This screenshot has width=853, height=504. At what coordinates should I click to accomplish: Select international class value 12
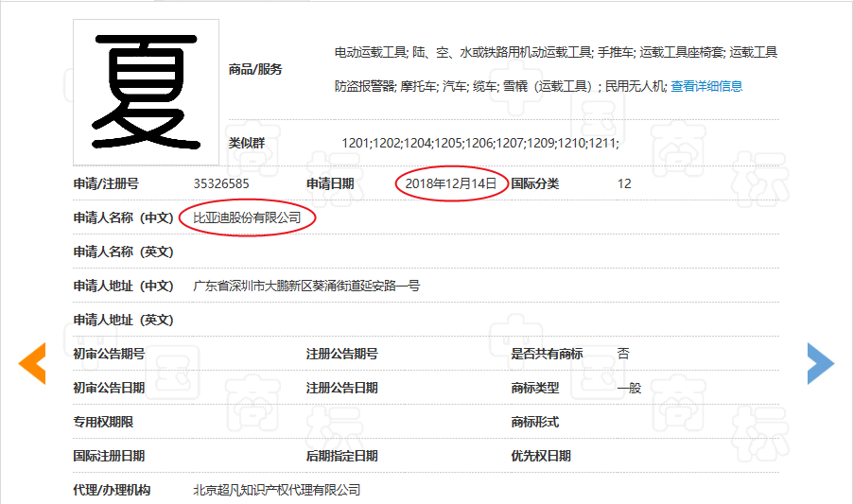(624, 183)
